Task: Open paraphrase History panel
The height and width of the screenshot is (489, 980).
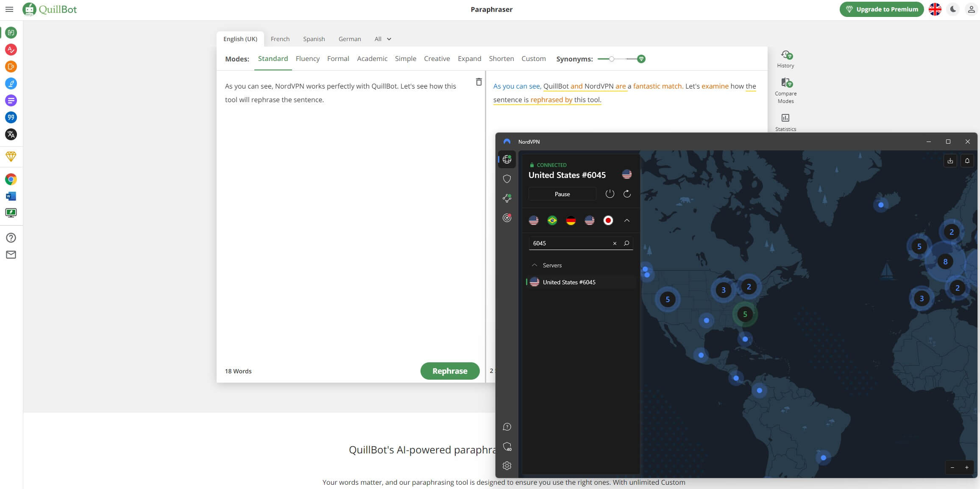Action: click(x=785, y=59)
